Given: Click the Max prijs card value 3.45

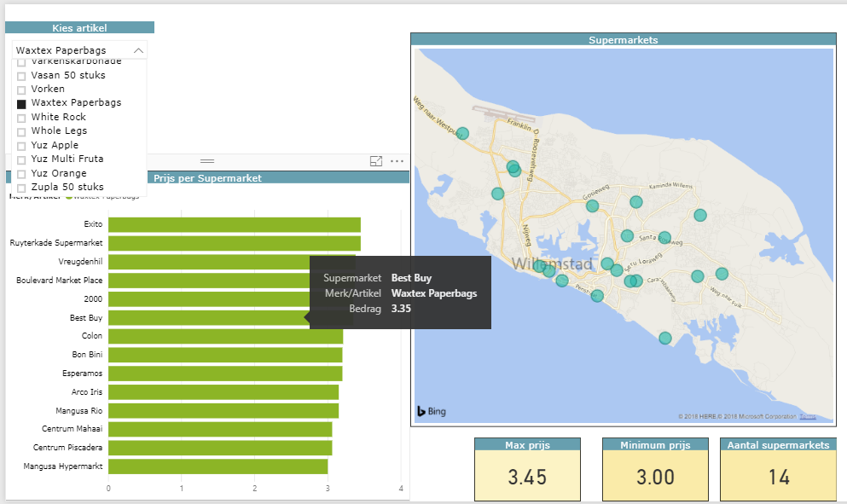Looking at the screenshot, I should (527, 477).
